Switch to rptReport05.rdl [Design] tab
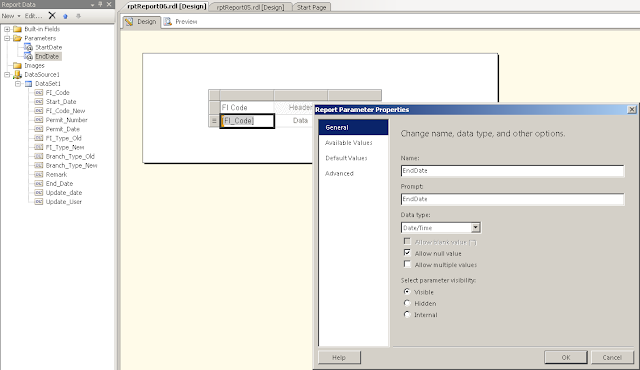This screenshot has height=370, width=640. [251, 7]
